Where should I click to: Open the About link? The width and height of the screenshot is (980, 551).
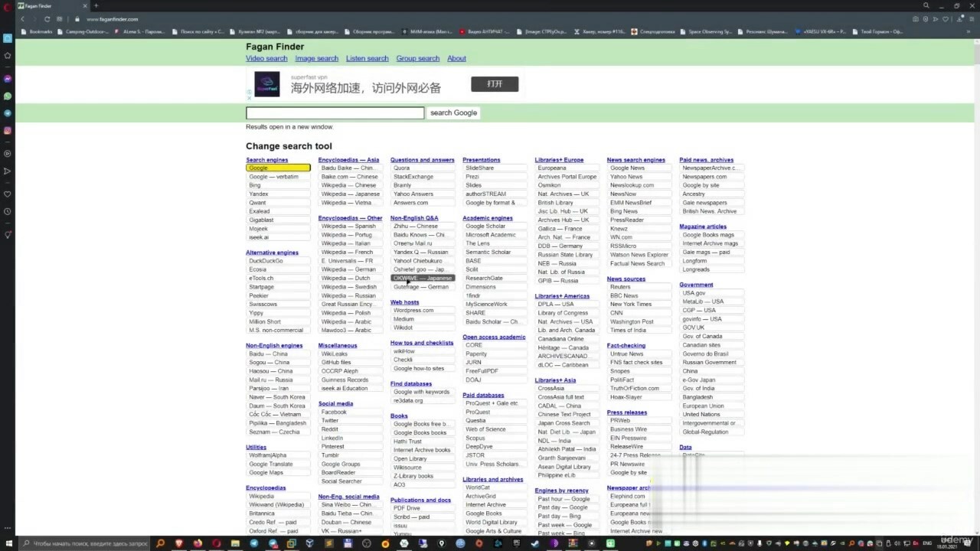456,58
